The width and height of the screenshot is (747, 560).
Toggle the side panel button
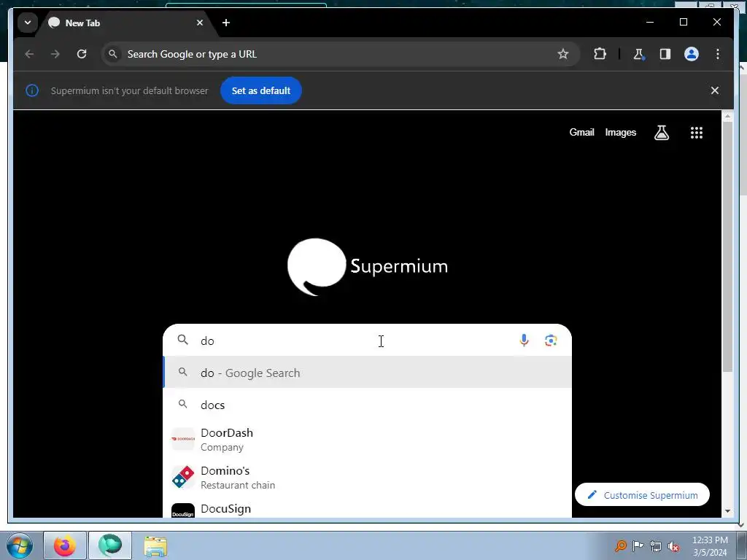665,54
